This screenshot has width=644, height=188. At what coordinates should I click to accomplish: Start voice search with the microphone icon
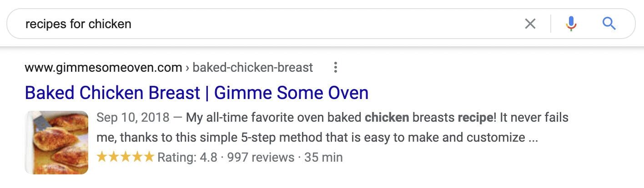571,24
